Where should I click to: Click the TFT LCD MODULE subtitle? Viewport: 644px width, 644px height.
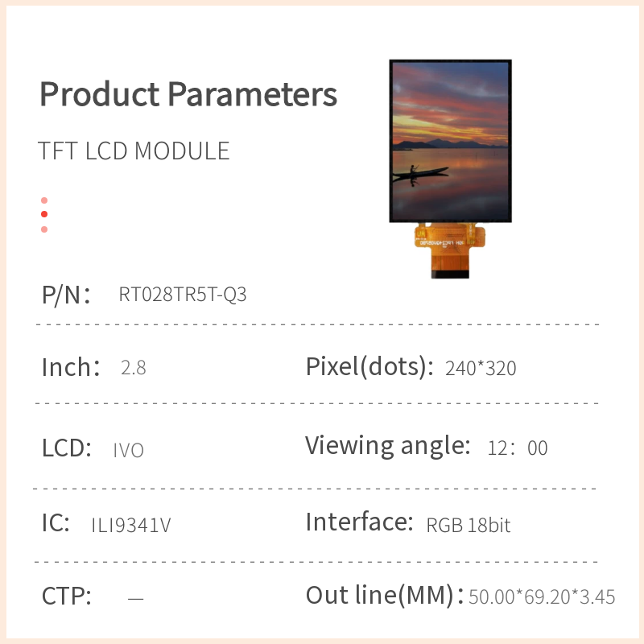coord(134,151)
